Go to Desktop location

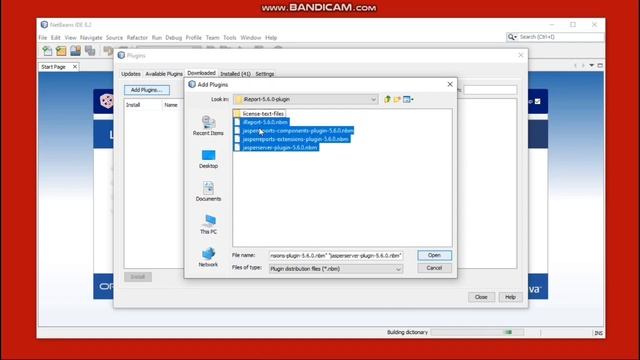(208, 159)
